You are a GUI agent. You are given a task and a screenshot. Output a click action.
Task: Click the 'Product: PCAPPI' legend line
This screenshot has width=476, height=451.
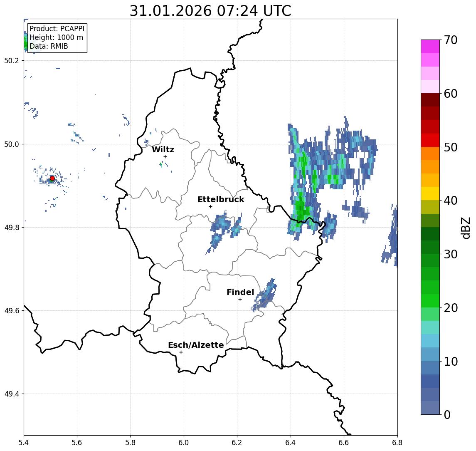57,29
